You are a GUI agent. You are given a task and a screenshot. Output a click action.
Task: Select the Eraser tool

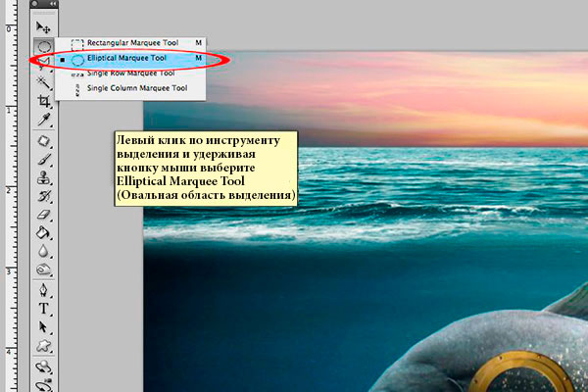click(43, 215)
